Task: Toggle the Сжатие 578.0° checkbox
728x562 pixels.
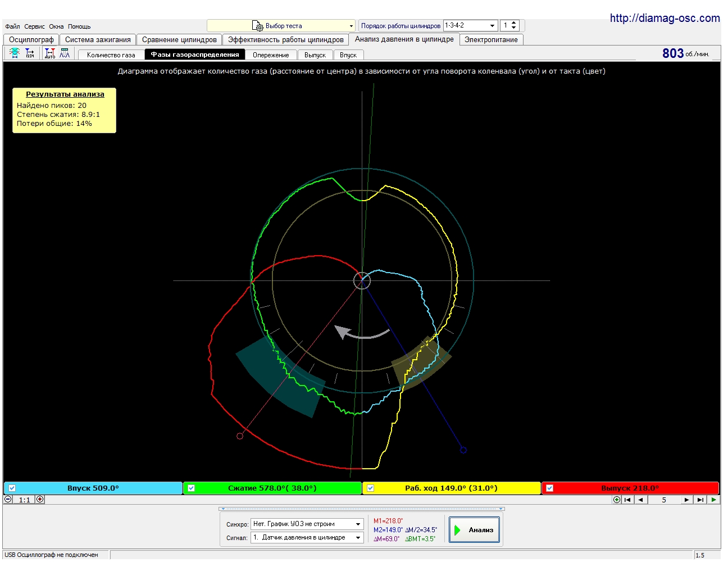Action: point(191,488)
